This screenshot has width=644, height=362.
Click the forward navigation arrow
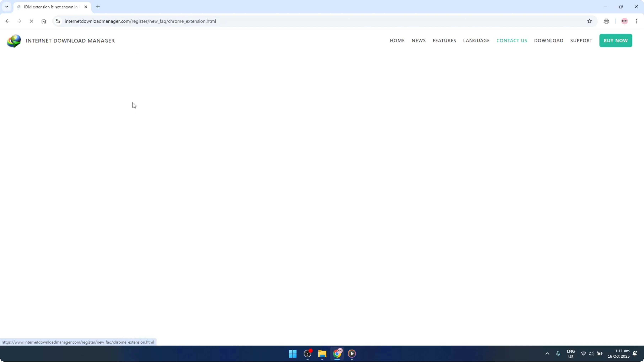pos(19,21)
